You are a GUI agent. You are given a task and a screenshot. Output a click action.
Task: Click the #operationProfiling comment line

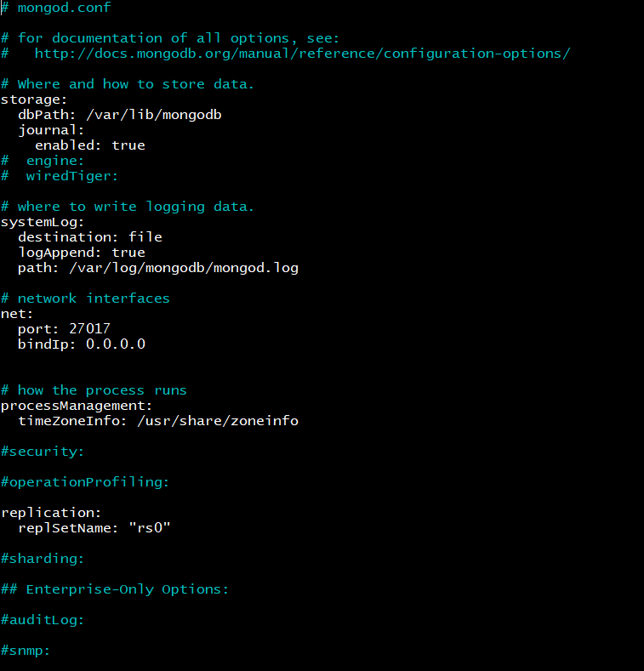click(85, 482)
